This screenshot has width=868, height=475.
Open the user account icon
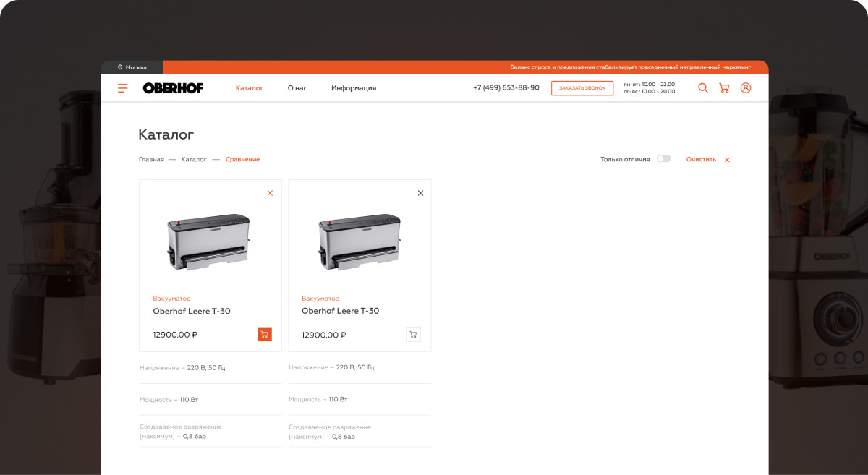click(x=746, y=88)
